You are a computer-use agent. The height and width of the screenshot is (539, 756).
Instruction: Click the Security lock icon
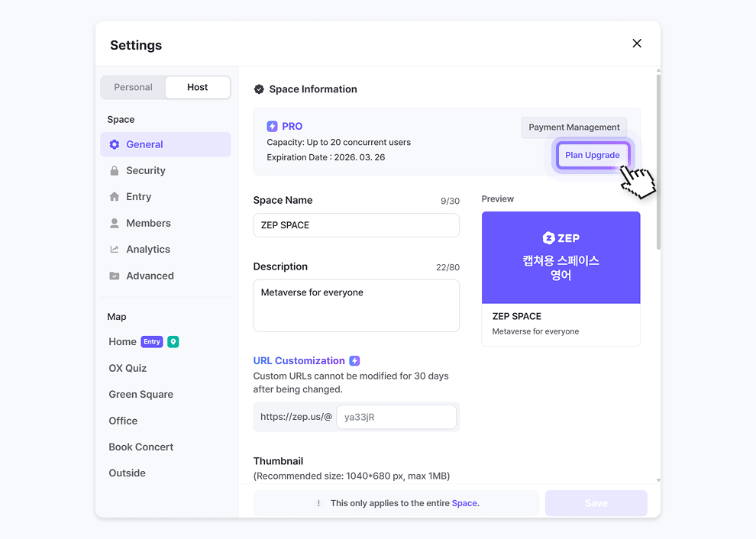click(x=115, y=171)
